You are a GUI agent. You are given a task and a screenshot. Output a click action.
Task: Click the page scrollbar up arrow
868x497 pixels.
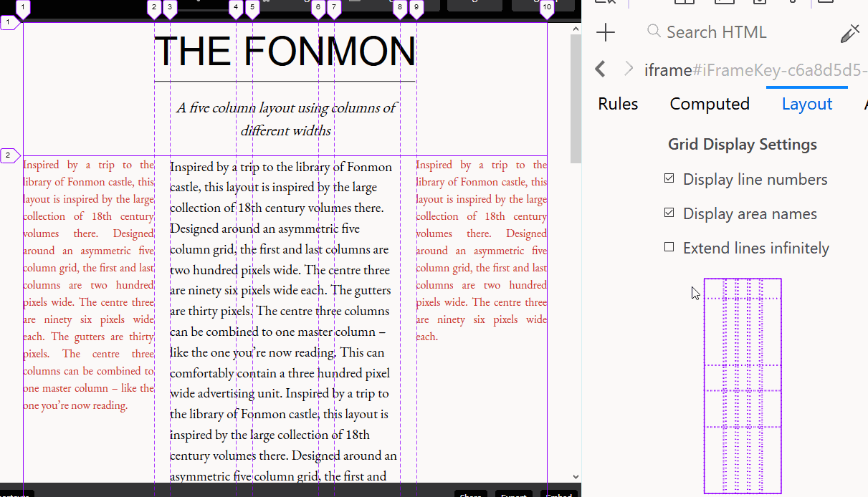[576, 29]
